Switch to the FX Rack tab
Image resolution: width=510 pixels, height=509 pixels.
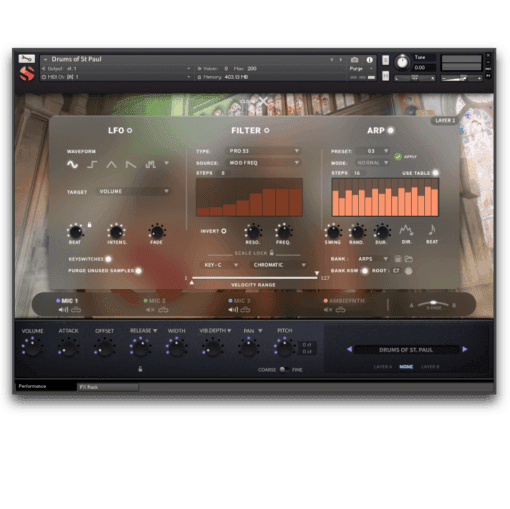tap(108, 387)
